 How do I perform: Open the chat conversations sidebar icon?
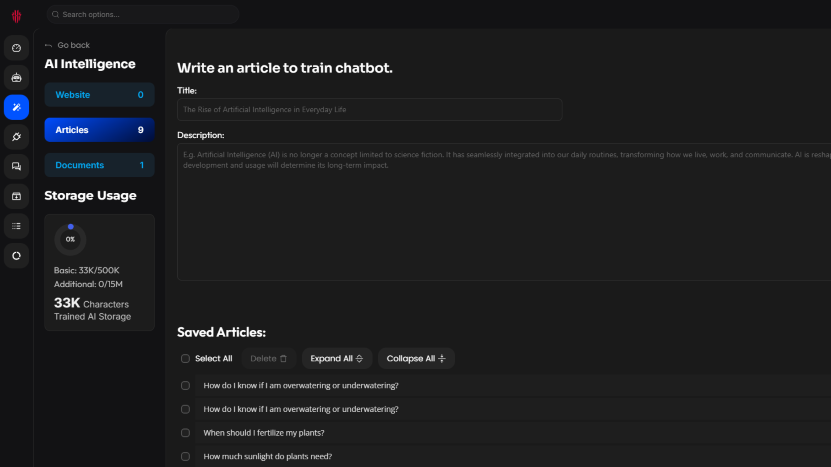pos(16,166)
